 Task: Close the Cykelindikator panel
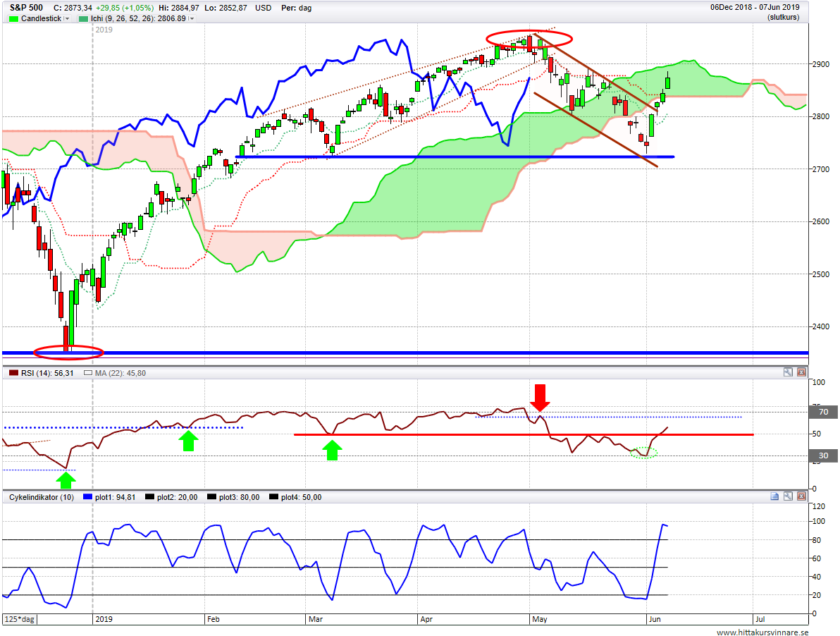click(x=801, y=496)
